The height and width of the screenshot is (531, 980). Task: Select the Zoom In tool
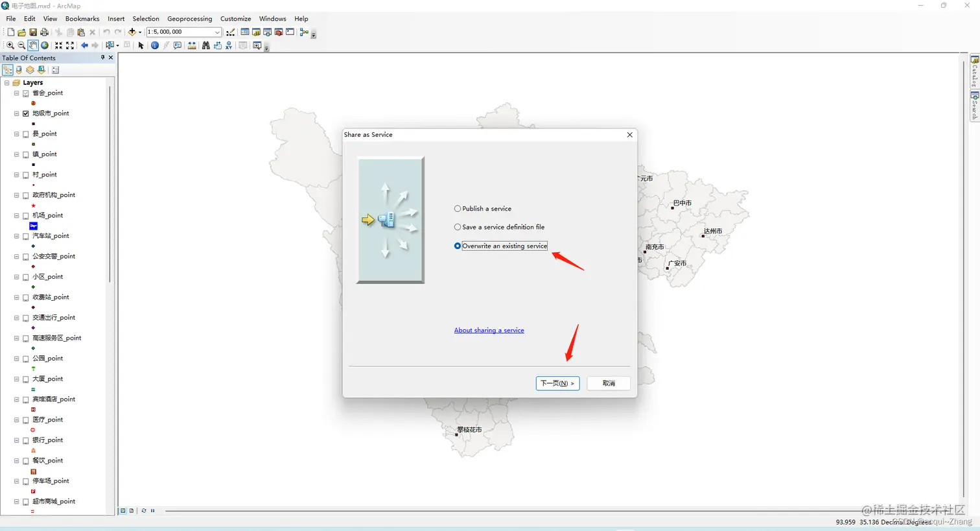tap(10, 45)
